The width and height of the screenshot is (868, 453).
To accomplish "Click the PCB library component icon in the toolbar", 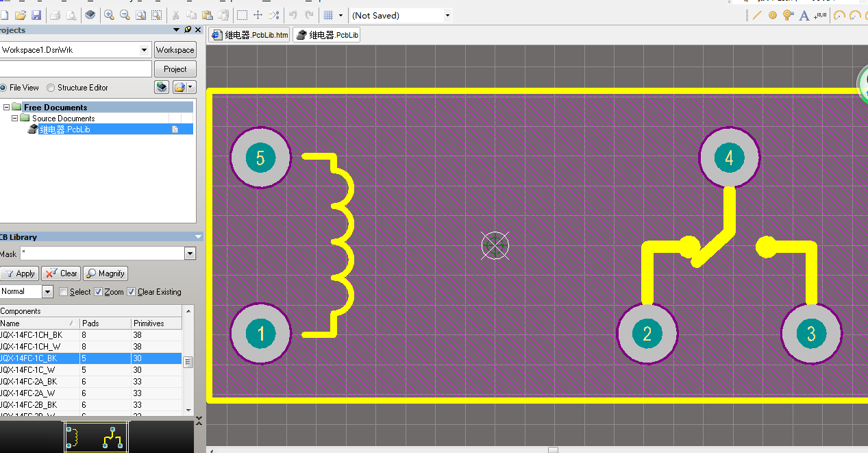I will click(90, 15).
